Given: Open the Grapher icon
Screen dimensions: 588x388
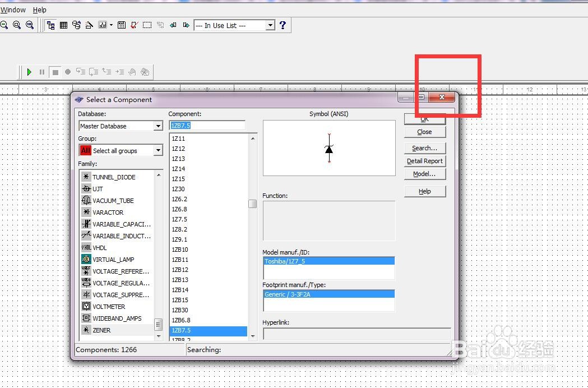Looking at the screenshot, I should 103,25.
